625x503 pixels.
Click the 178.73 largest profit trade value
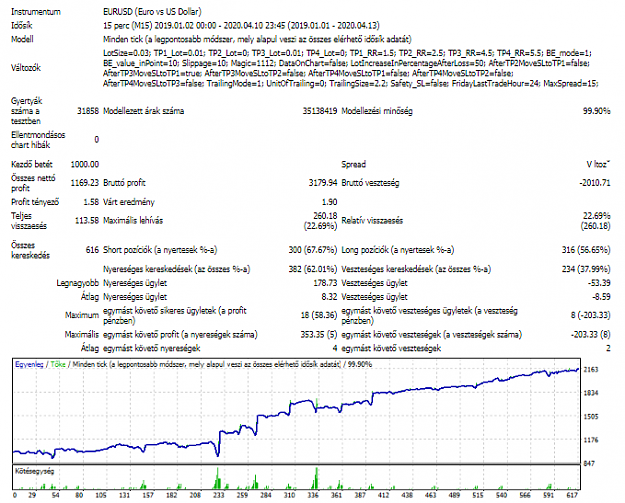325,283
